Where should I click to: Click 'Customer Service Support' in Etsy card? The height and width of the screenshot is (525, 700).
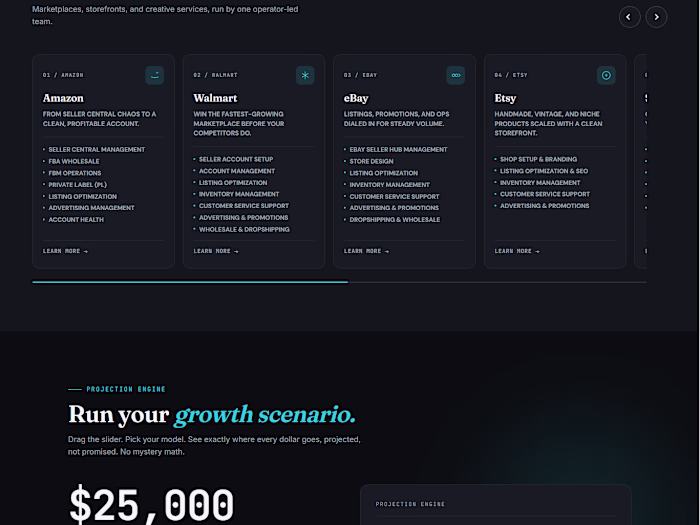coord(545,194)
